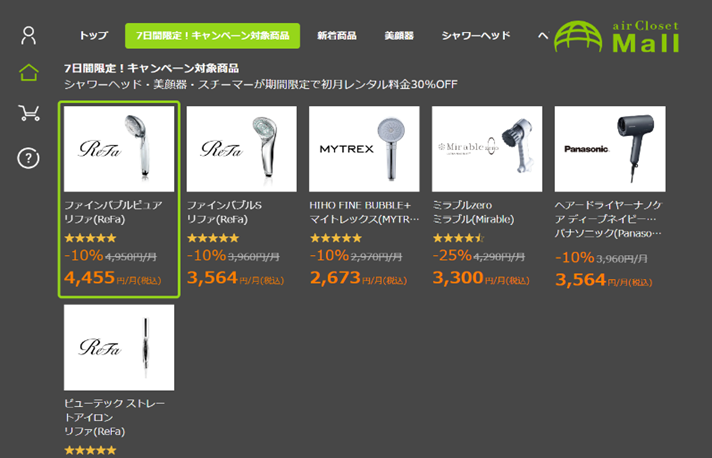Image resolution: width=712 pixels, height=458 pixels.
Task: Open the ReFa ファインバブルS product thumbnail
Action: [242, 149]
